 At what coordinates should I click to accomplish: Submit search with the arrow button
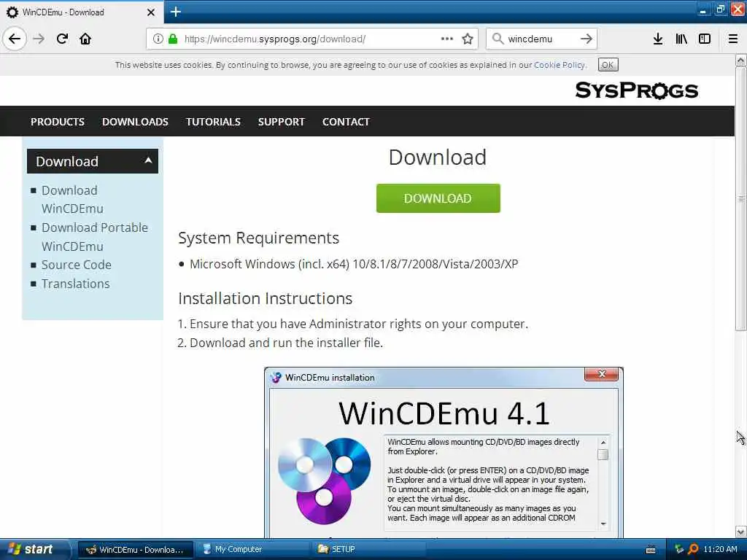[x=587, y=39]
